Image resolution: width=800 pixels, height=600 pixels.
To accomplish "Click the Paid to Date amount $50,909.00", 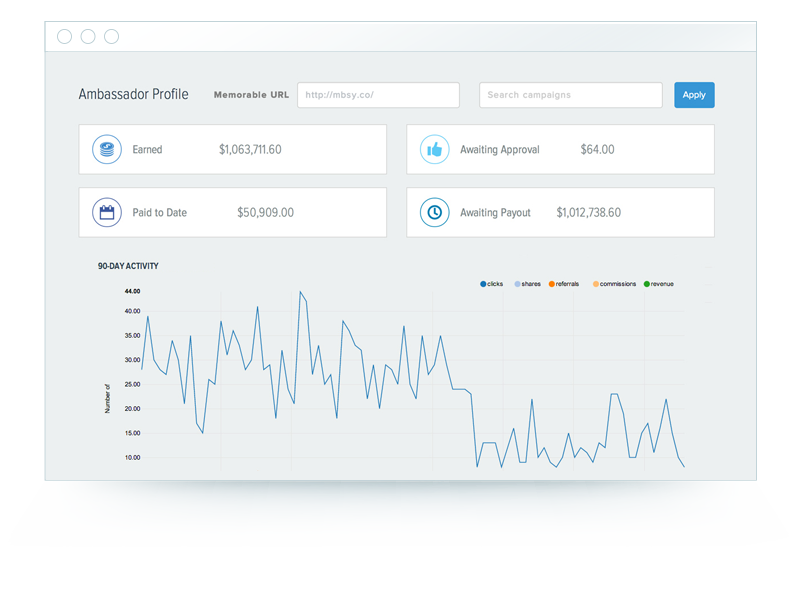I will tap(265, 212).
